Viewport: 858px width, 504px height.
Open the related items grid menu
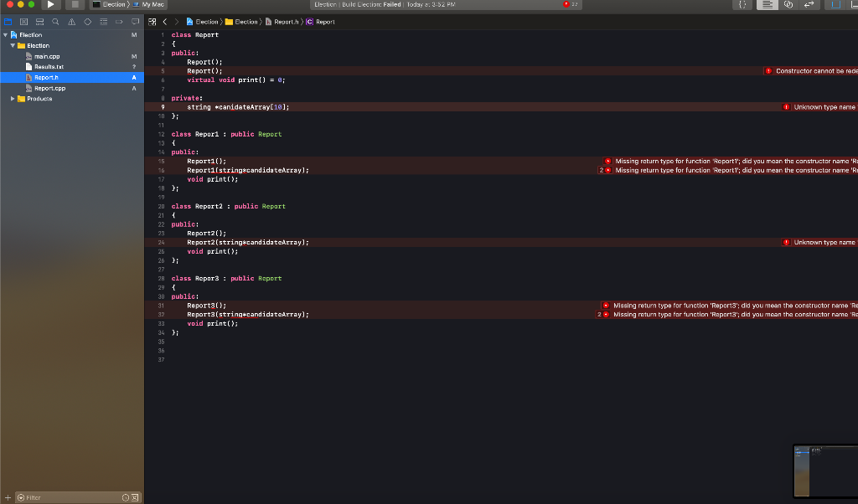152,22
